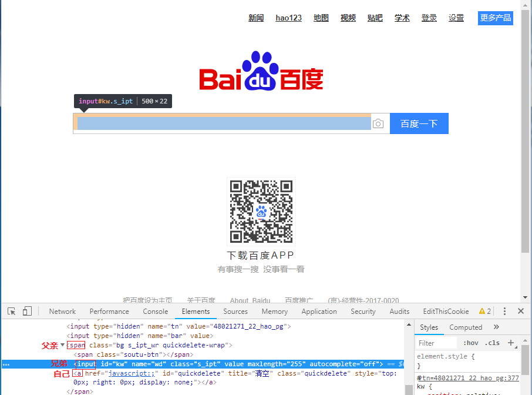Select the inspect element picker icon
The image size is (532, 395).
tap(11, 310)
